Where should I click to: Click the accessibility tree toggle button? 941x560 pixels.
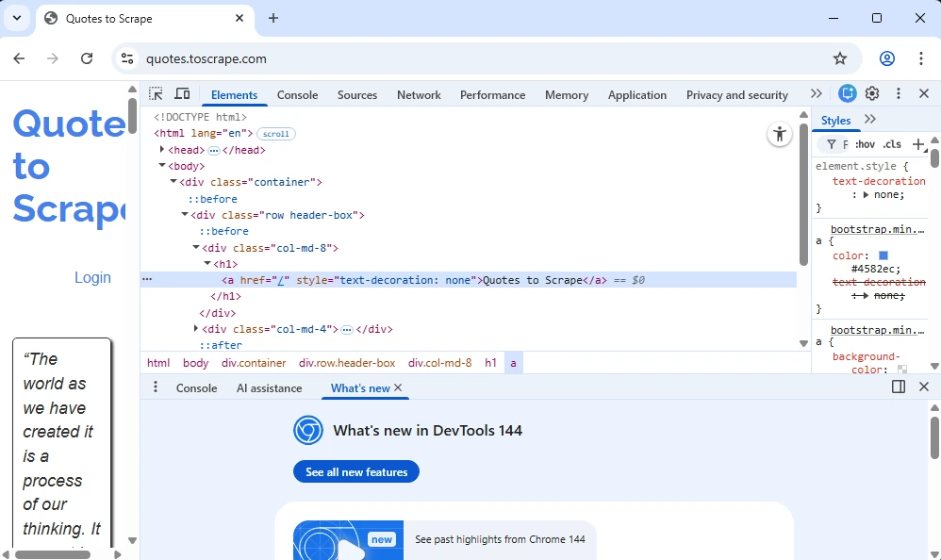point(779,134)
